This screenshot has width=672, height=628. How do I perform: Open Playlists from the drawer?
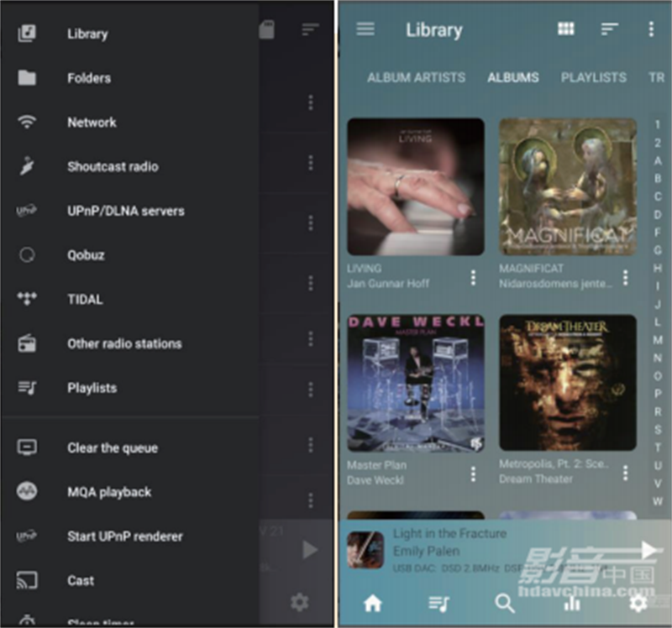pos(92,388)
